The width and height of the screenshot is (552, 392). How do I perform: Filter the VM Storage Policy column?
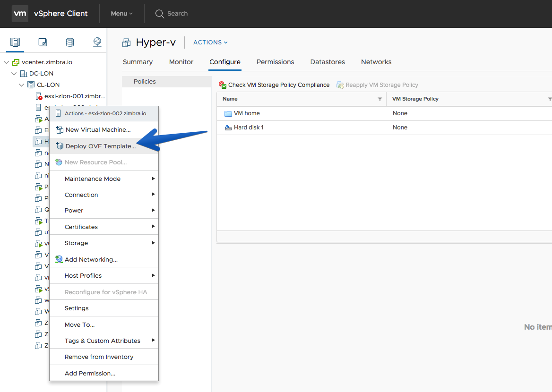pyautogui.click(x=550, y=99)
